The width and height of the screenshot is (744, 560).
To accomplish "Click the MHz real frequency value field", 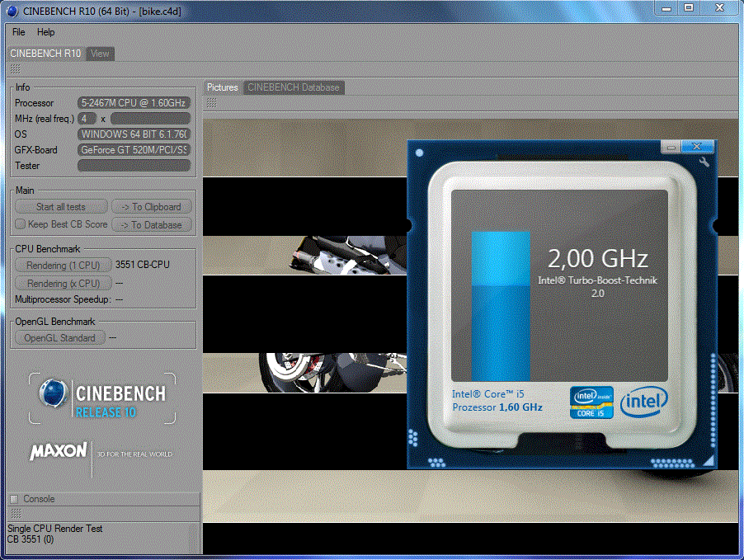I will (150, 119).
